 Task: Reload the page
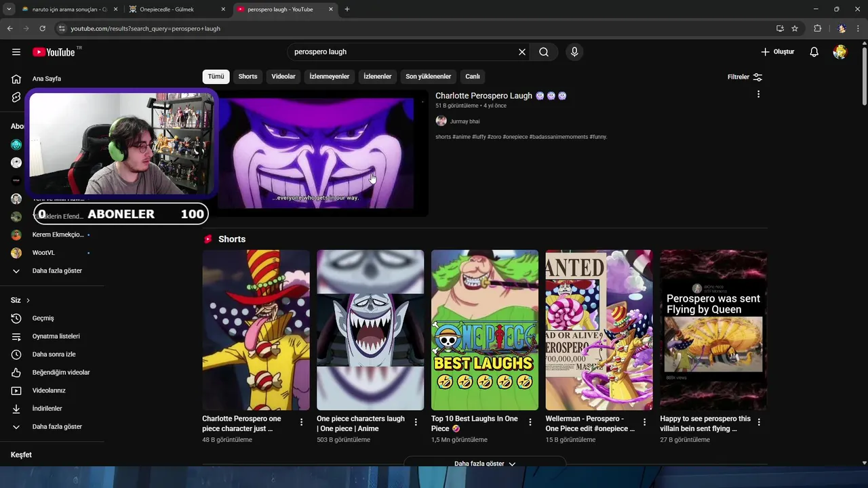click(x=42, y=28)
